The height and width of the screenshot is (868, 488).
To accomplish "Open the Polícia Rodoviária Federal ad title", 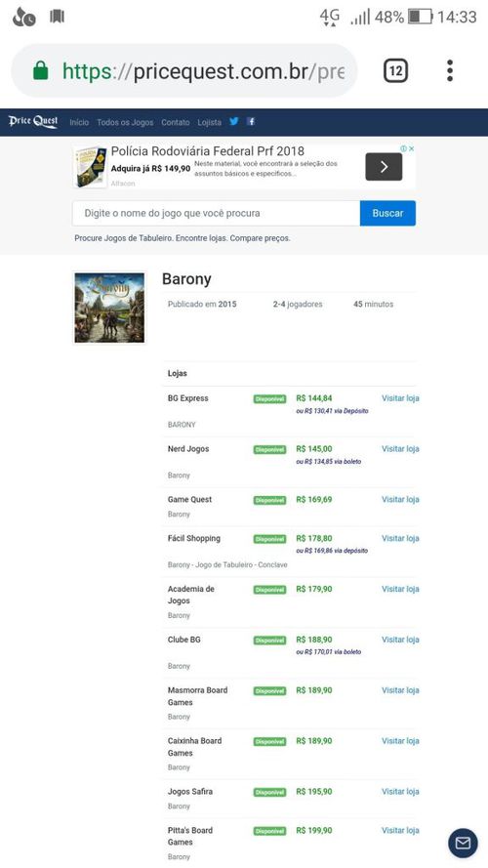I will pos(208,151).
